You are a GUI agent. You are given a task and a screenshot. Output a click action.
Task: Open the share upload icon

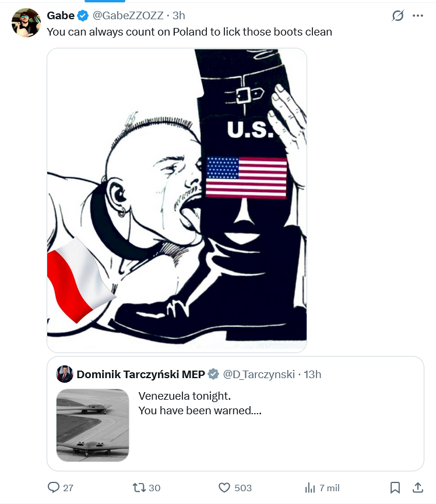418,487
